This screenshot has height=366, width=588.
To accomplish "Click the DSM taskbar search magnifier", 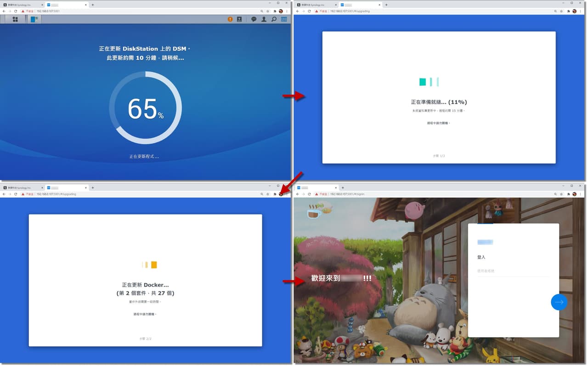I will 274,19.
